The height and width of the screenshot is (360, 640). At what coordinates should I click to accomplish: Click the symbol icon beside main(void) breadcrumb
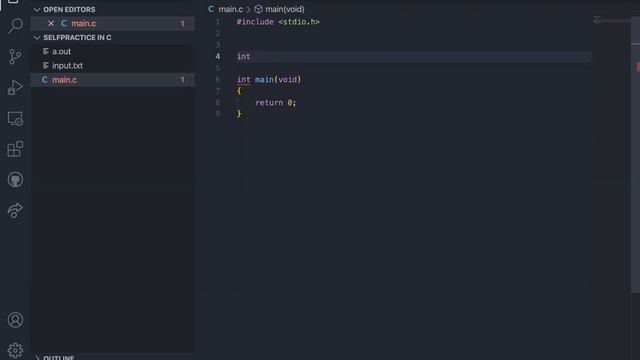(258, 9)
